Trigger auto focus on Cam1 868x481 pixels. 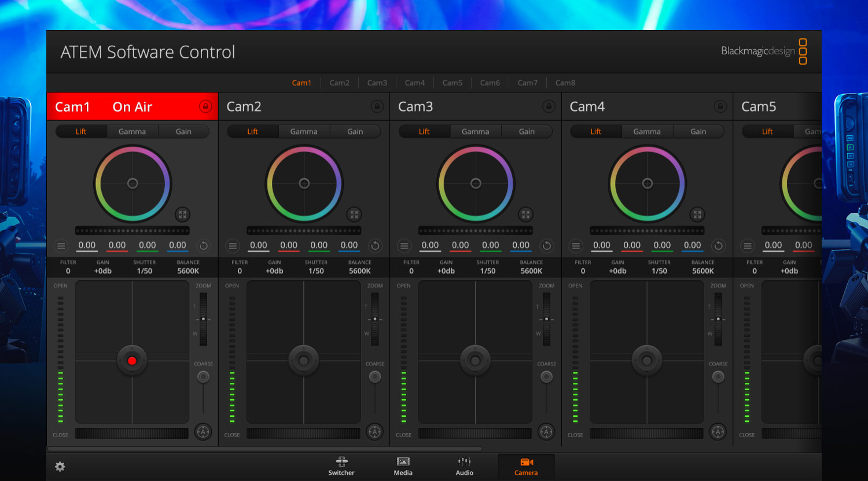point(203,432)
